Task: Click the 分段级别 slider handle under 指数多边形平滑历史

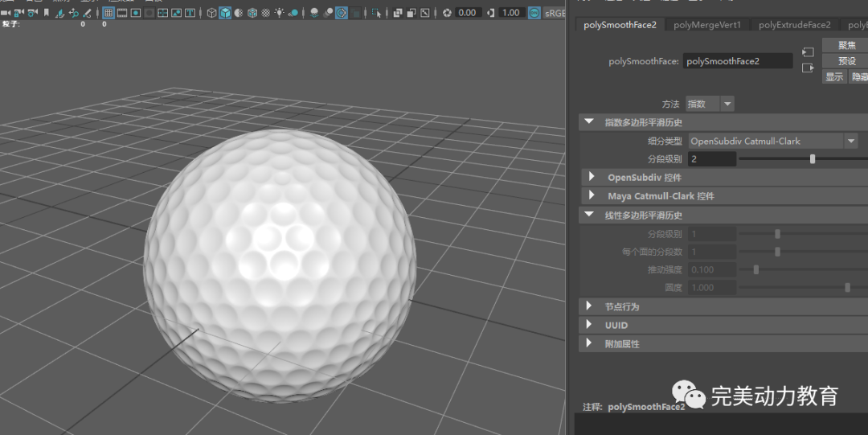Action: 813,159
